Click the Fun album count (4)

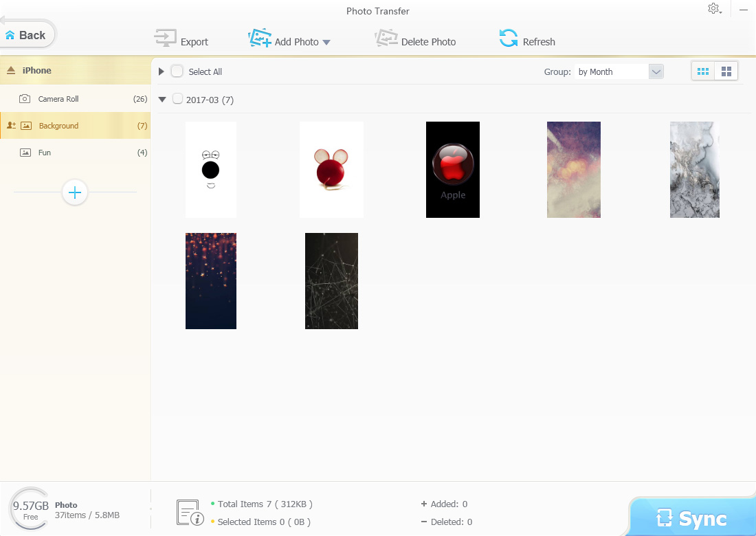point(142,153)
